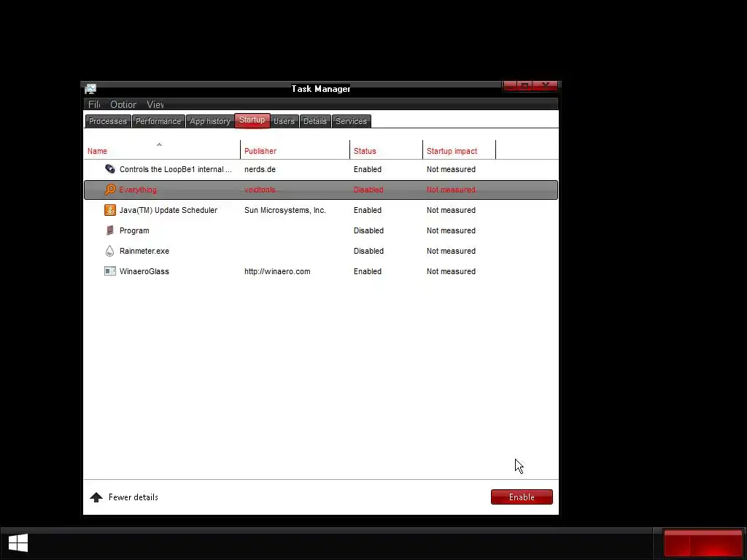Open the File menu
The height and width of the screenshot is (560, 747).
click(94, 104)
